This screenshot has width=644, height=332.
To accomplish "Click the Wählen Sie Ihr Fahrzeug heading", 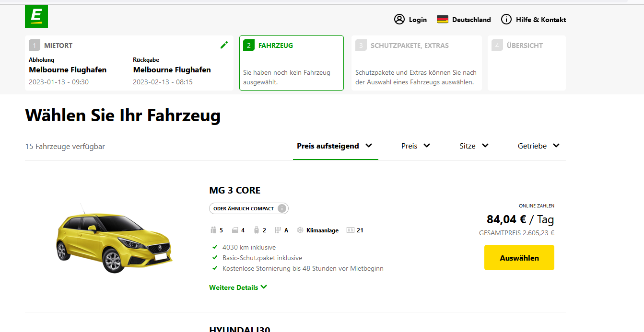I will 123,115.
